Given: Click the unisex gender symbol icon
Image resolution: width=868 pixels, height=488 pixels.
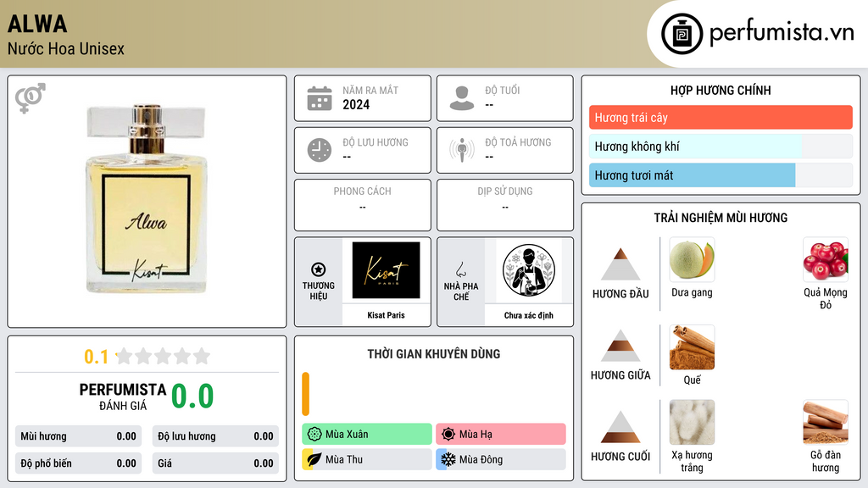Looking at the screenshot, I should [x=30, y=98].
